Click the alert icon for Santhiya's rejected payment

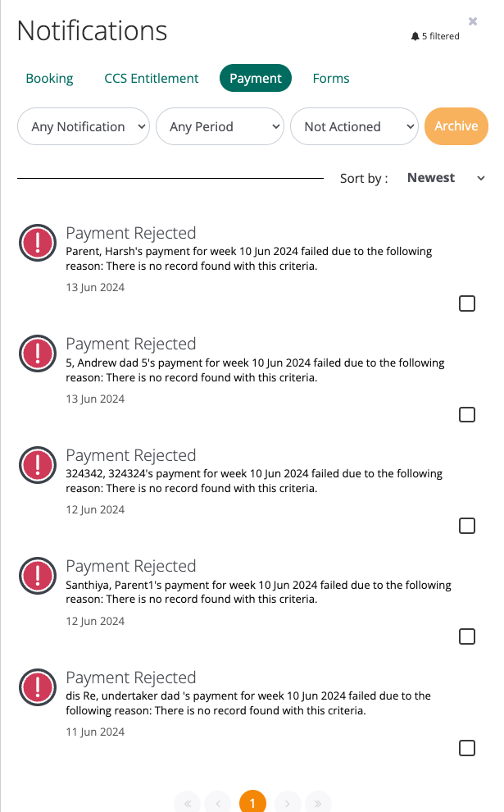36,575
